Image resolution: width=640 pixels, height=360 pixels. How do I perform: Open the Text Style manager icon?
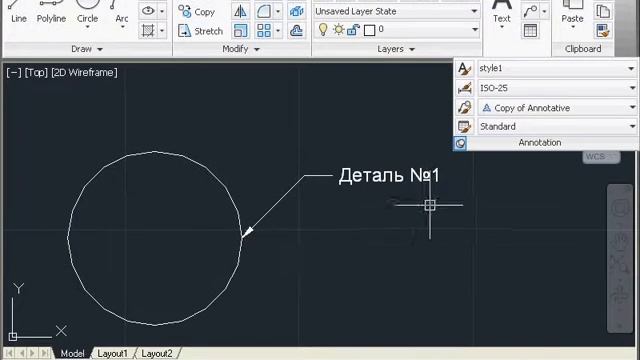coord(464,68)
